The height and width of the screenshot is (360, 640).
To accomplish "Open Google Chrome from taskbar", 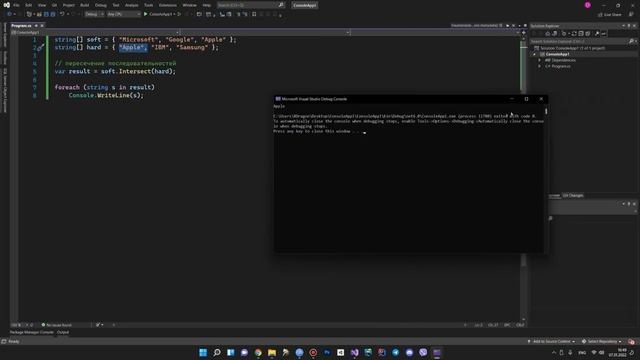I will coord(258,353).
